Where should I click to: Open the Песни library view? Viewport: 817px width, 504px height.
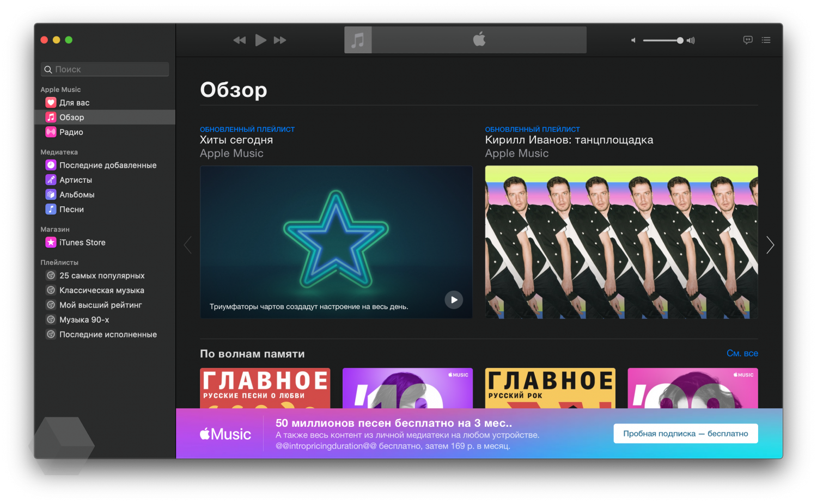coord(105,209)
